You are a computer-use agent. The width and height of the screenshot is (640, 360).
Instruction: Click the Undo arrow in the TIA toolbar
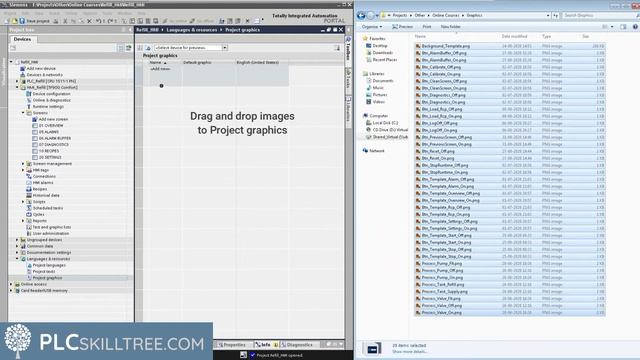(x=98, y=21)
